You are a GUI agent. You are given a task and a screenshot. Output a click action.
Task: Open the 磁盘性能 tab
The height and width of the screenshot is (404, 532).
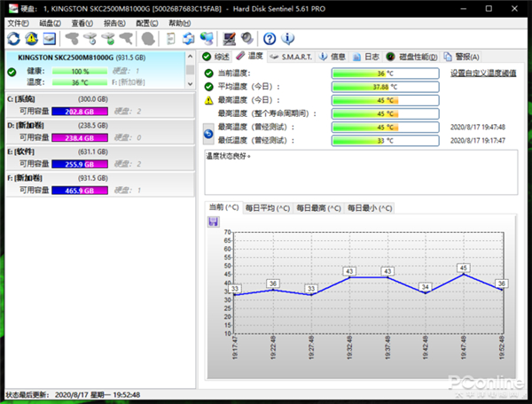click(x=419, y=56)
